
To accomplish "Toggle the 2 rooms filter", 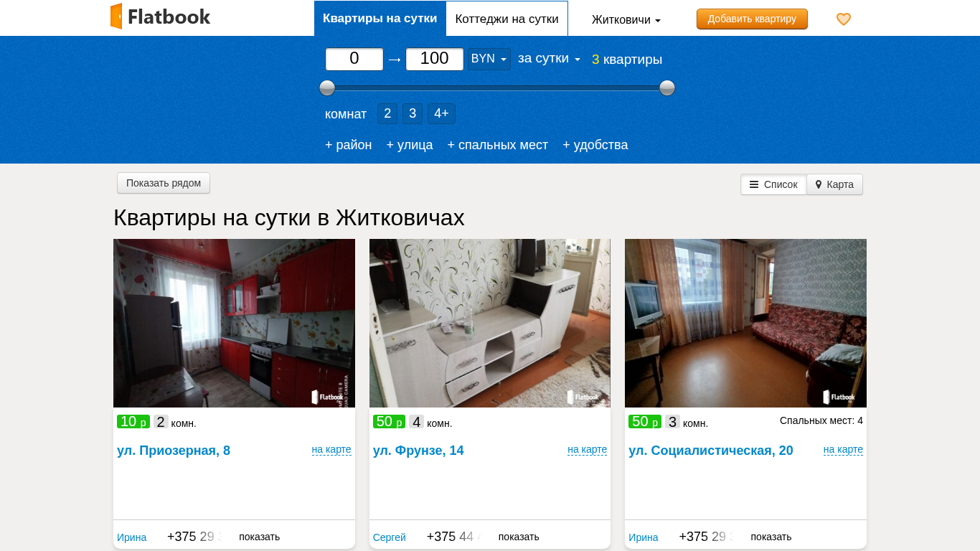I will click(x=387, y=113).
